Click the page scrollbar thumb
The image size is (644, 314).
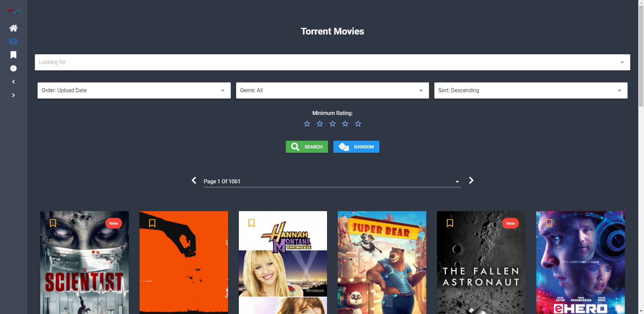coord(641,56)
